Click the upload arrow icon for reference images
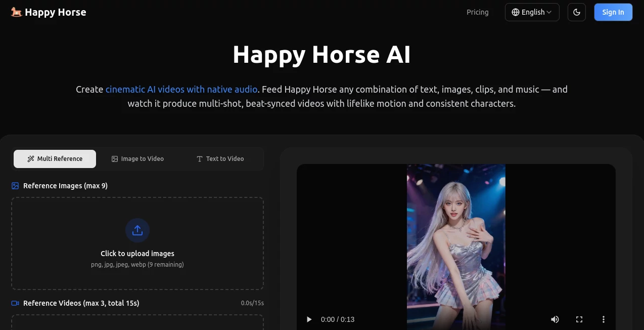 137,230
